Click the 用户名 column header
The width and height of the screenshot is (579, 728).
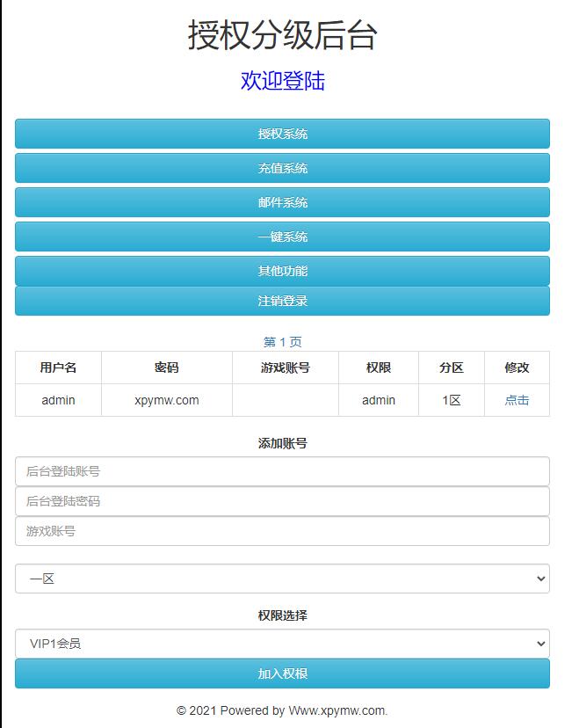(x=58, y=368)
